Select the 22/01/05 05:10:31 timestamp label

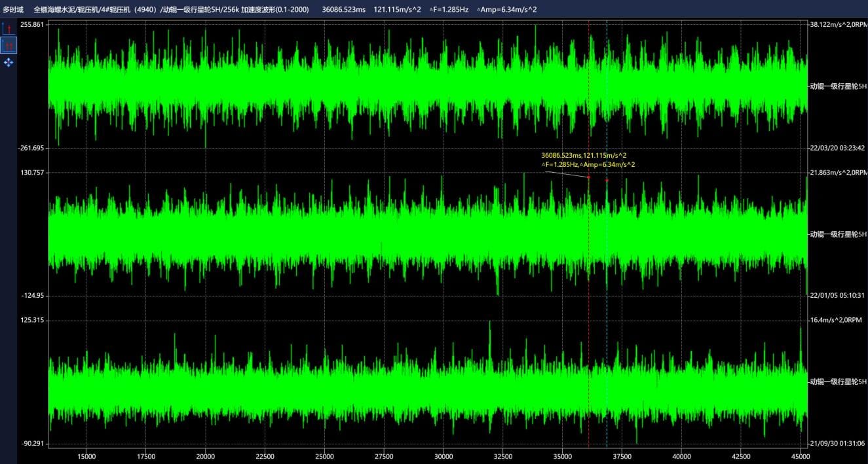[838, 295]
